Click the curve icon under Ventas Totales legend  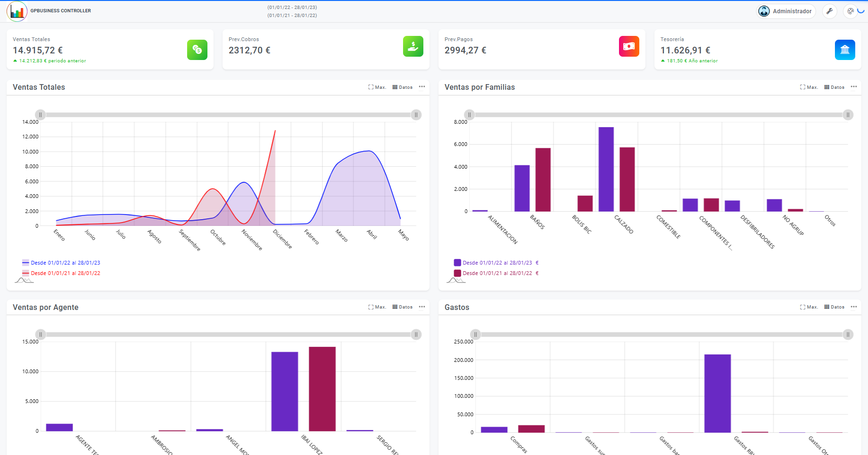24,281
